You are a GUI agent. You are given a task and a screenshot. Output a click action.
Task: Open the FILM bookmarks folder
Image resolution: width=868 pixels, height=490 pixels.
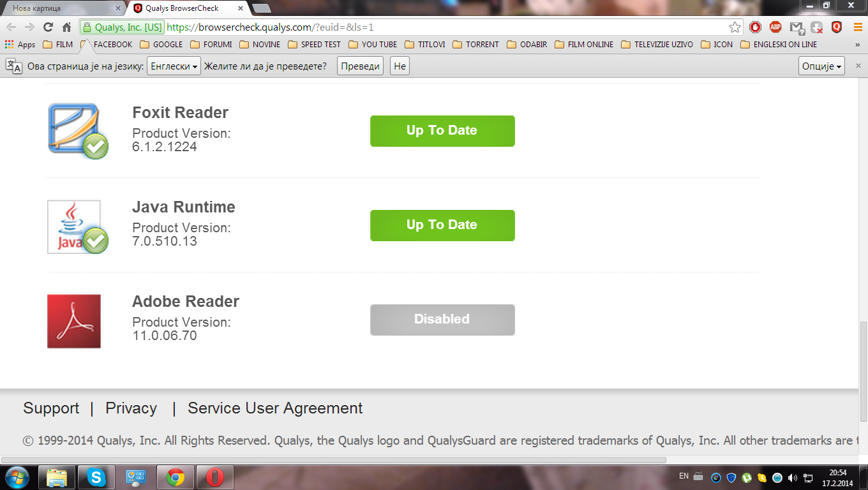coord(58,45)
